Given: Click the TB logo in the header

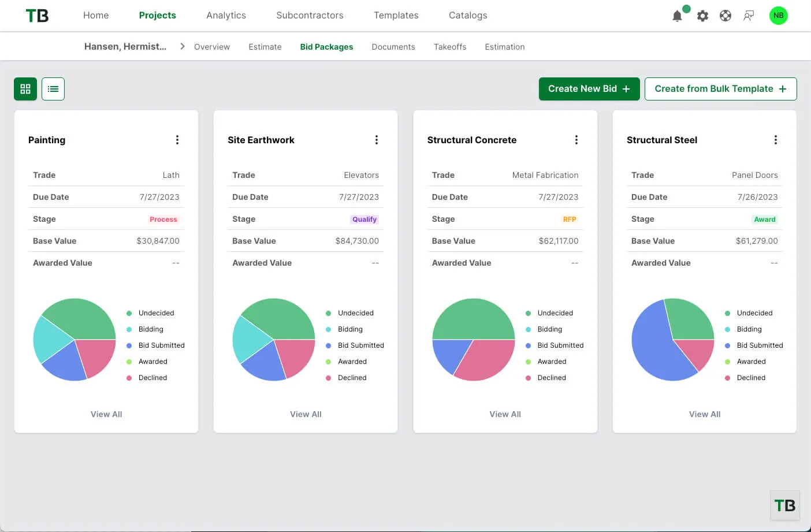Looking at the screenshot, I should [36, 16].
